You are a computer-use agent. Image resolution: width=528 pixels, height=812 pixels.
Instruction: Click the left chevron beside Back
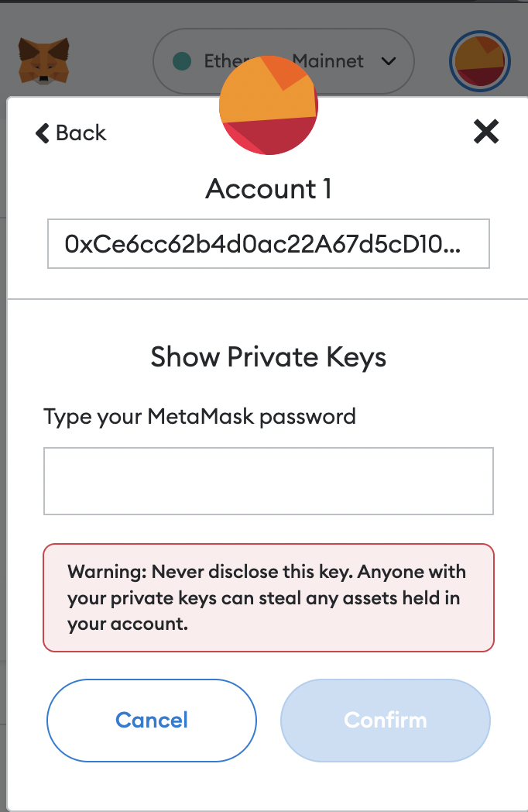pyautogui.click(x=43, y=133)
